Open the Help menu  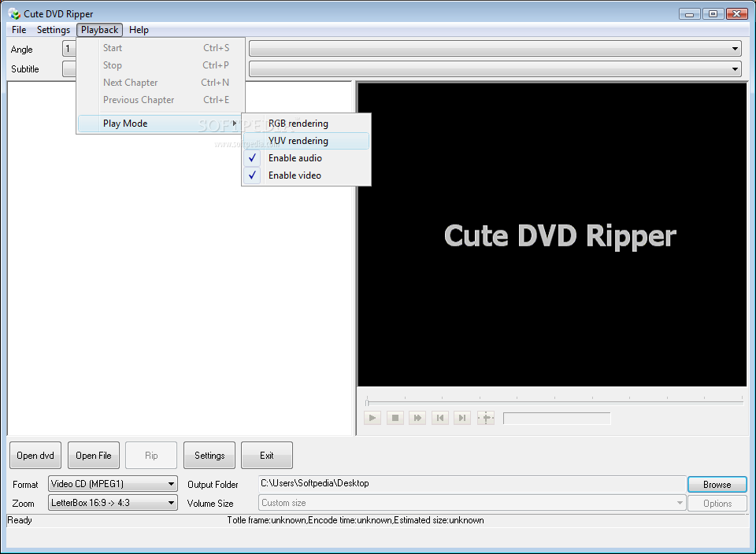tap(139, 30)
